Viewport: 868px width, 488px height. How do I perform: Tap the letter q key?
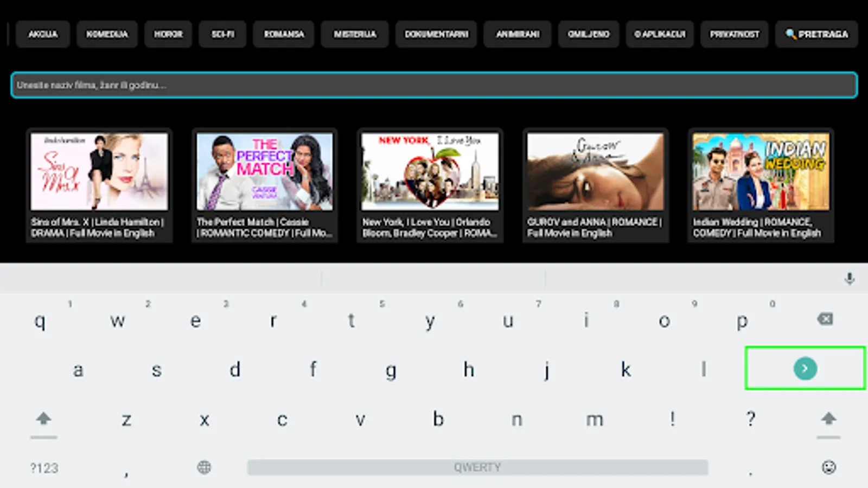click(x=40, y=321)
